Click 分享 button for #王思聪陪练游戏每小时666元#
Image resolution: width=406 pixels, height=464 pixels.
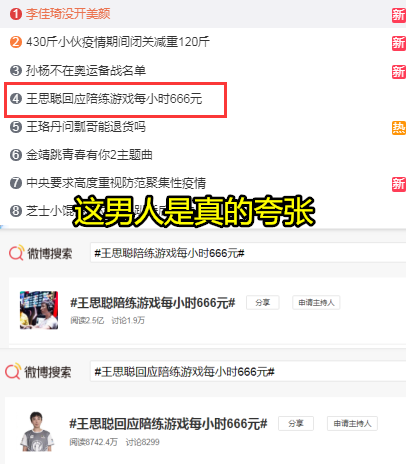click(263, 302)
